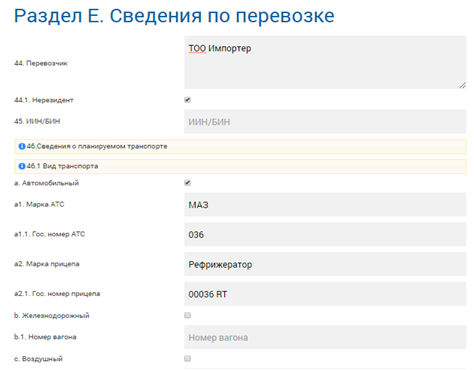Enable the Железнодорожный transport checkbox

[188, 315]
